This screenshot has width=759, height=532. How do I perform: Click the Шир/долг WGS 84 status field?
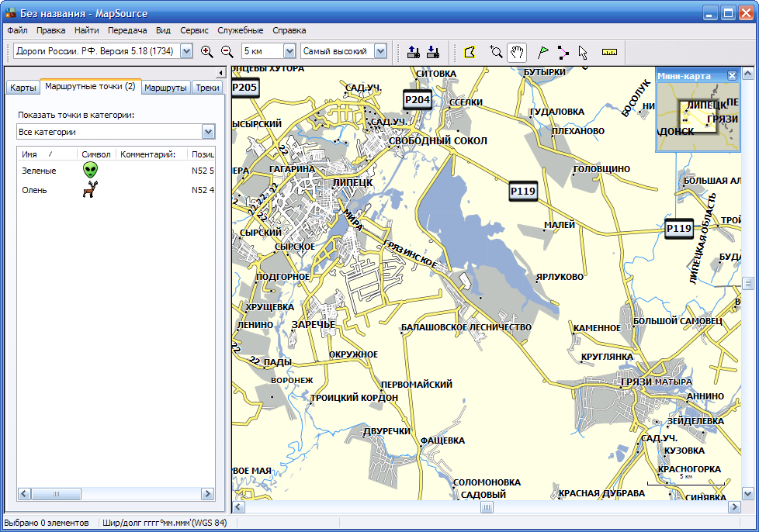pos(165,523)
